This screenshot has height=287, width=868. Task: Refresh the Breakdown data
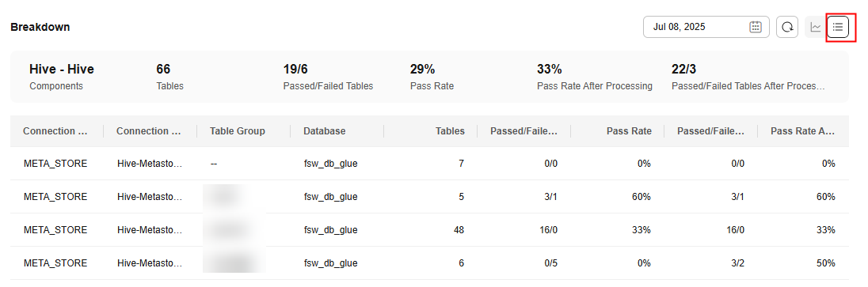coord(787,27)
